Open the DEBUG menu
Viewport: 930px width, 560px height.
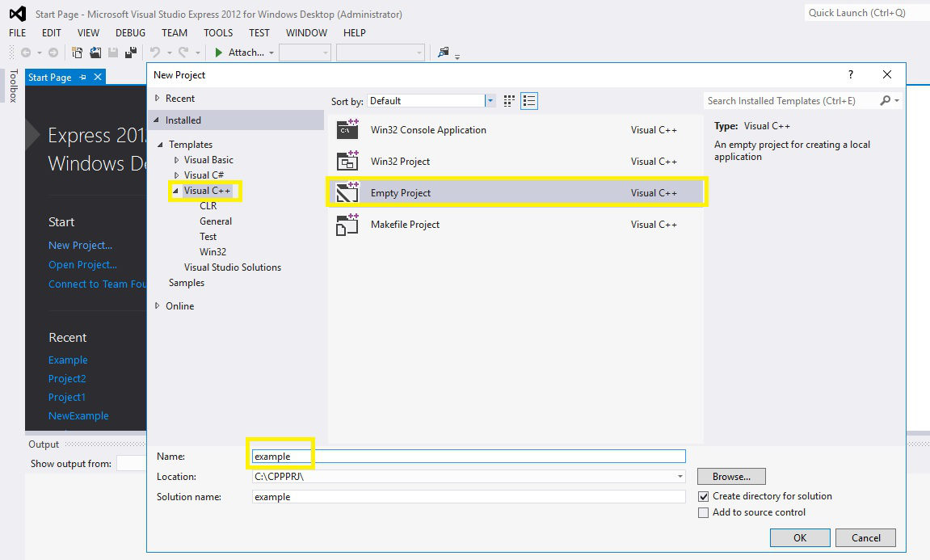click(130, 32)
